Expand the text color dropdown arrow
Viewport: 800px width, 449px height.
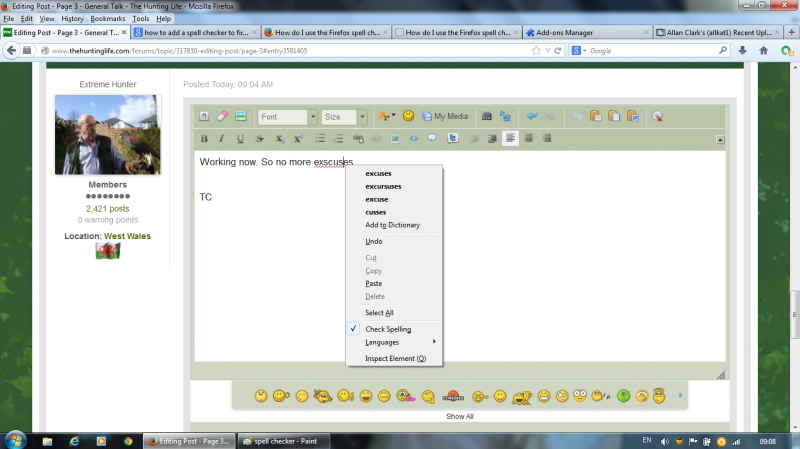tap(394, 115)
